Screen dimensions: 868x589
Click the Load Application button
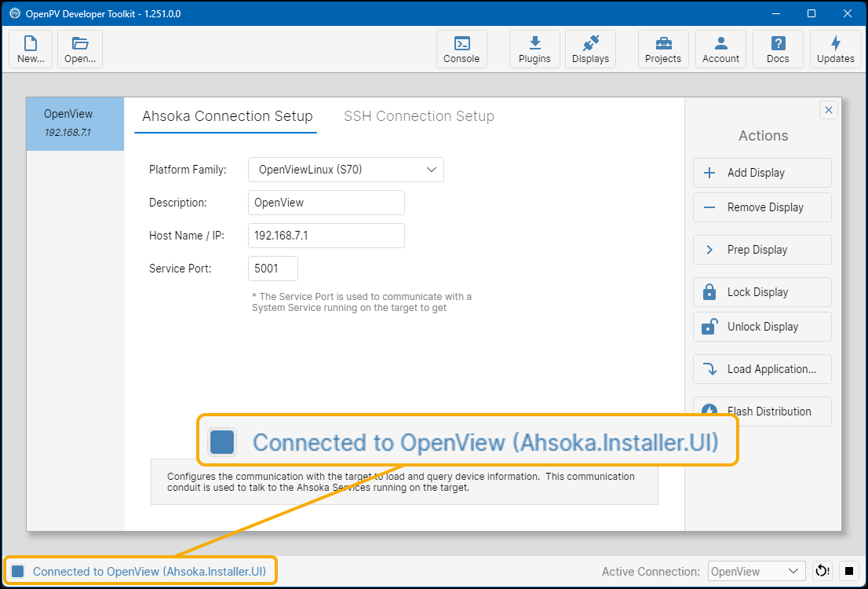[762, 369]
